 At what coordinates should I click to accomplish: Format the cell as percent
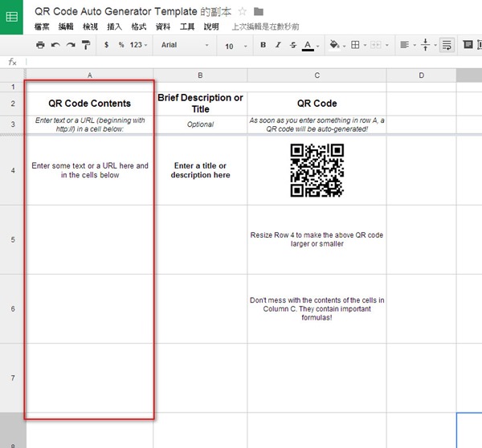pyautogui.click(x=121, y=46)
